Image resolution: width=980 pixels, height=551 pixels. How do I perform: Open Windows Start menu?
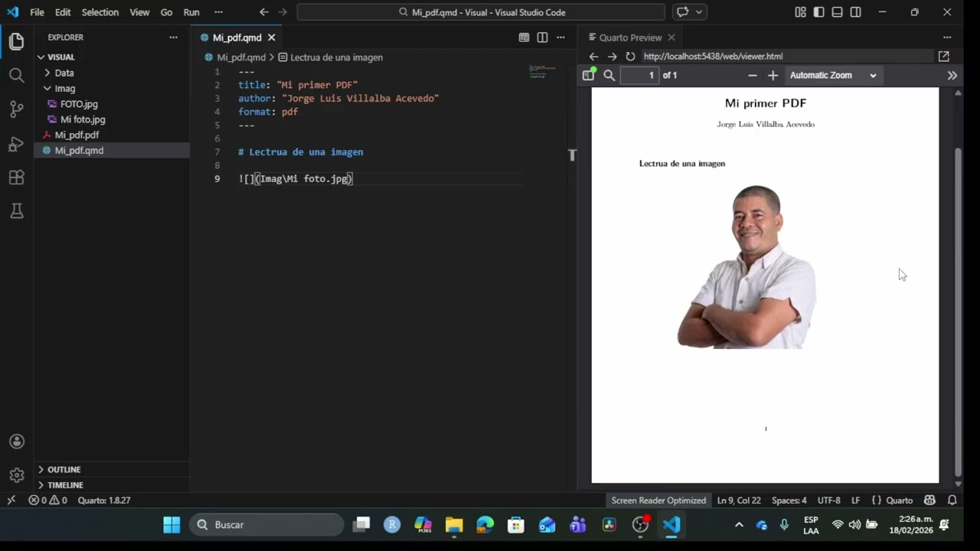coord(171,525)
